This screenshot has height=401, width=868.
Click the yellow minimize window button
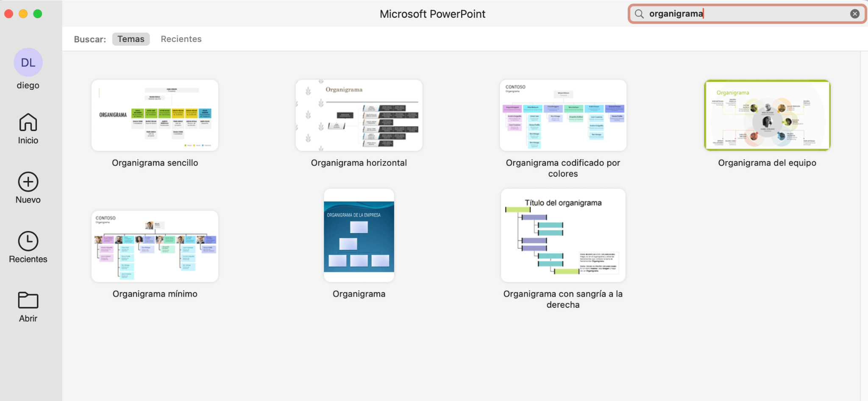pos(23,14)
